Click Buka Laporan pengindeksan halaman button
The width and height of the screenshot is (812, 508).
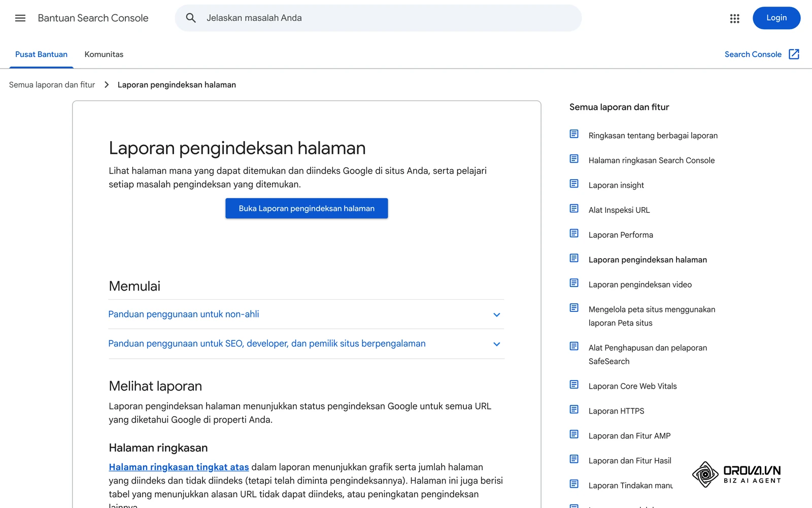[307, 208]
